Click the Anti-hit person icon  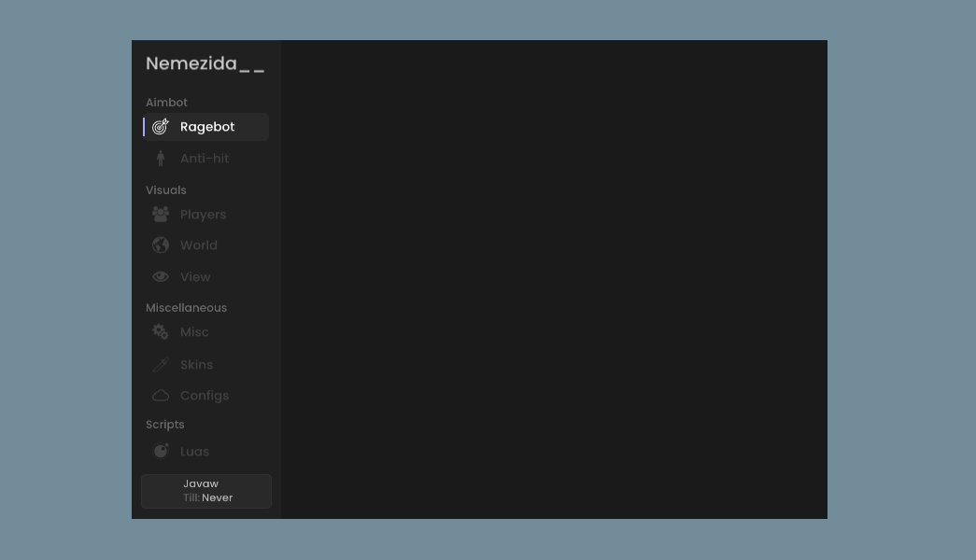[x=161, y=158]
